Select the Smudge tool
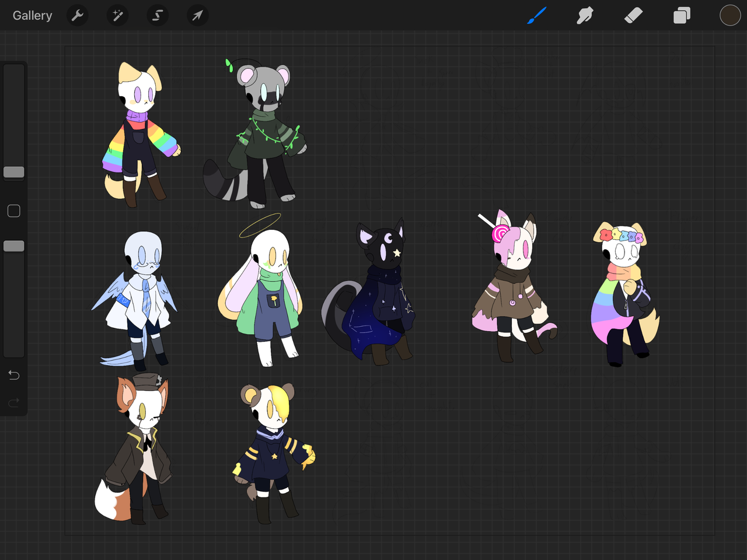The width and height of the screenshot is (747, 560). coord(585,16)
